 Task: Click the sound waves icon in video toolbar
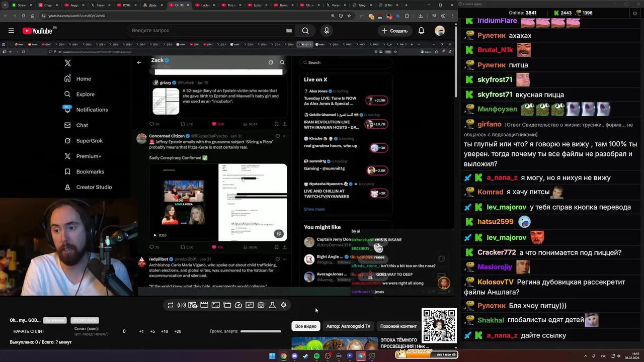(182, 305)
